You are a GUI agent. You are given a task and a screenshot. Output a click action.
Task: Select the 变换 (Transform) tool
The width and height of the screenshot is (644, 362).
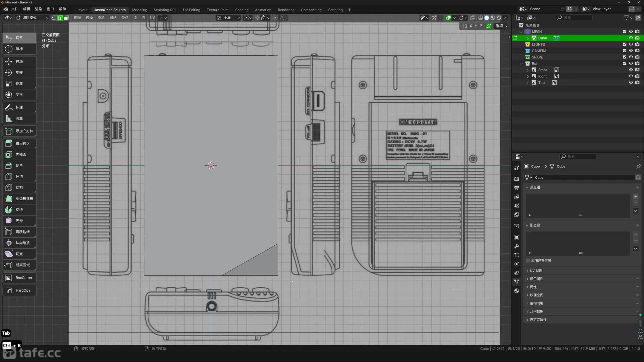point(20,95)
